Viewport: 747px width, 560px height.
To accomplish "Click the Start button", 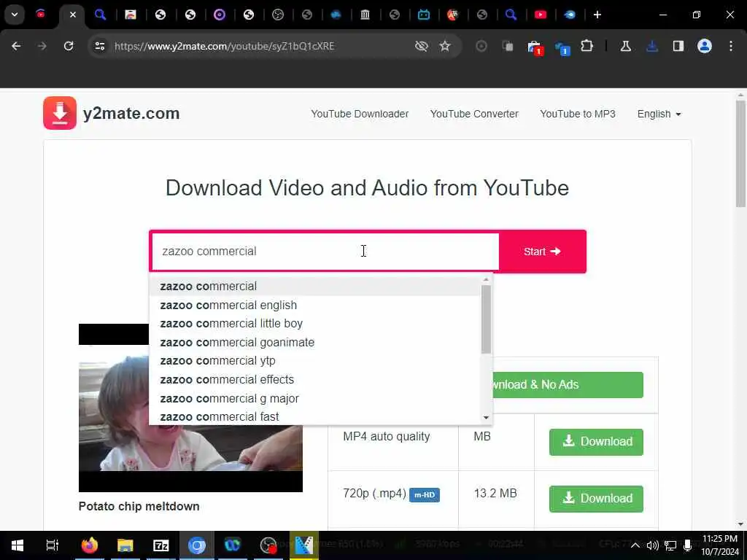I will [542, 252].
